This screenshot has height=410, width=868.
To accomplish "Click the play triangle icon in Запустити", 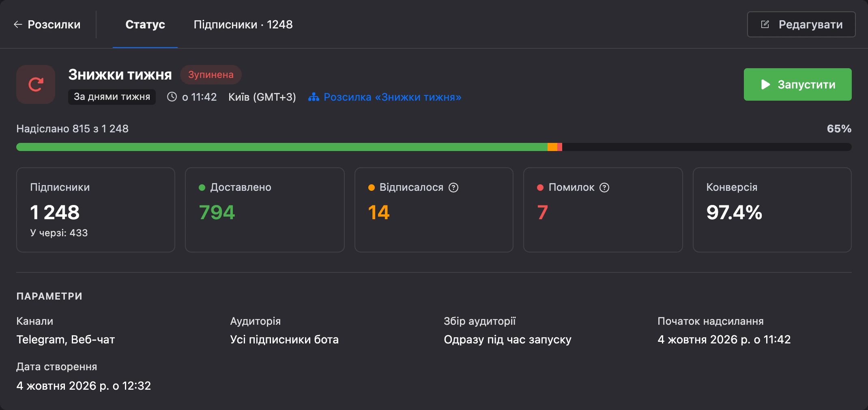I will tap(765, 84).
